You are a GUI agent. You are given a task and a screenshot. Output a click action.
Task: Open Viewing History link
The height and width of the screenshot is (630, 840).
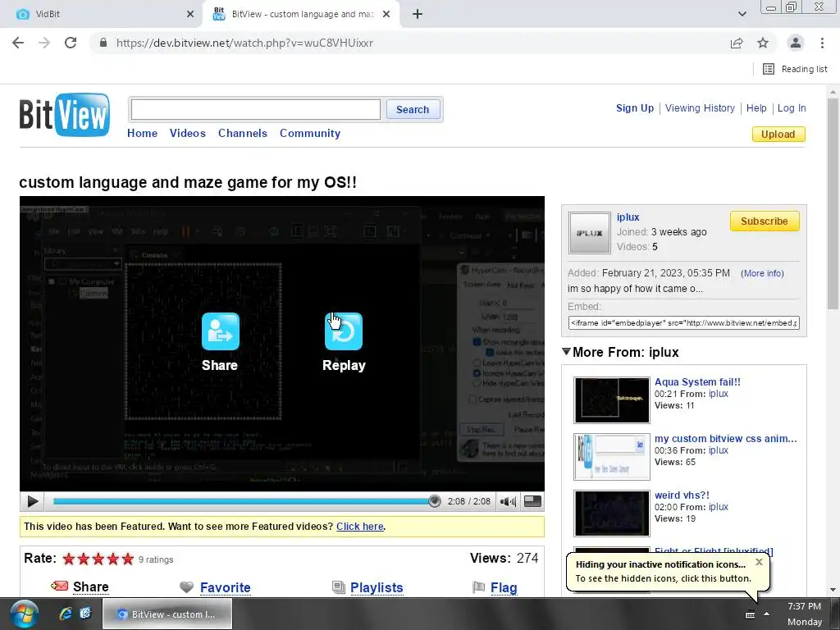pyautogui.click(x=701, y=108)
